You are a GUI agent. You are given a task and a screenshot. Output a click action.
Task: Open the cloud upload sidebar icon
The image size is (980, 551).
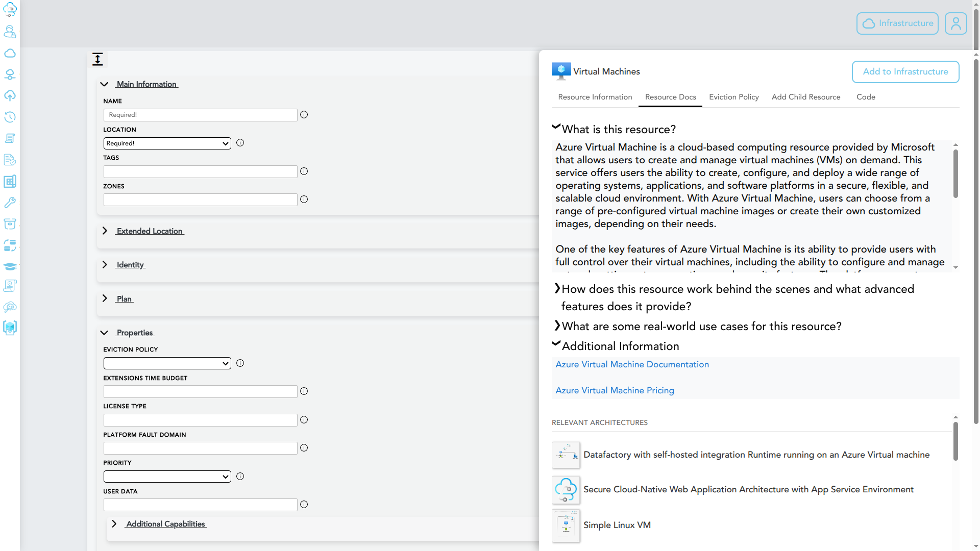click(x=10, y=96)
